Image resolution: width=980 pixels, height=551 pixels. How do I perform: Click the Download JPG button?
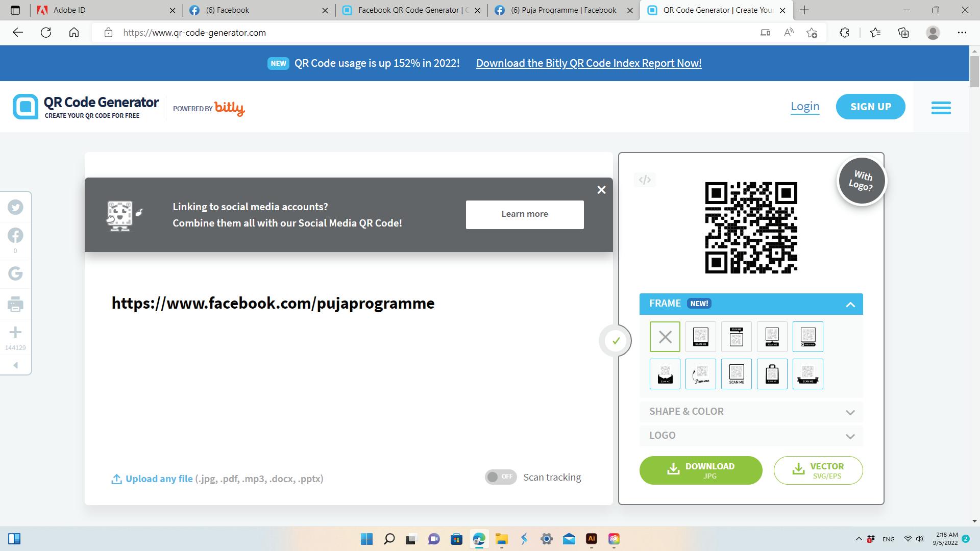(x=700, y=470)
